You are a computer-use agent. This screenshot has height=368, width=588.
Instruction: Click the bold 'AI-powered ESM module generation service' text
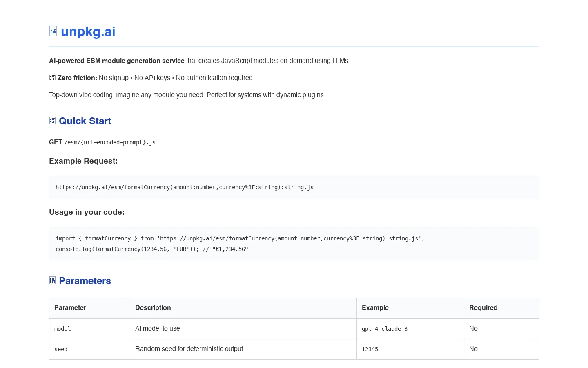[x=117, y=61]
